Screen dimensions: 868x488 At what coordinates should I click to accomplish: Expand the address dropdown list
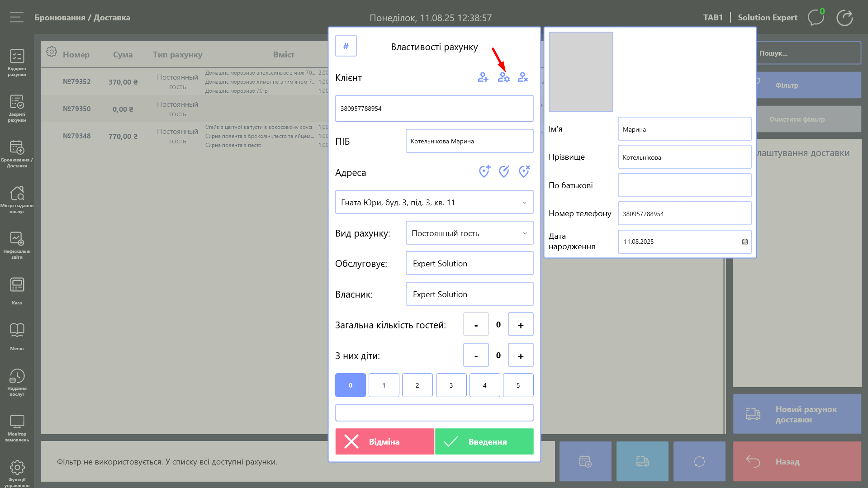(x=524, y=203)
